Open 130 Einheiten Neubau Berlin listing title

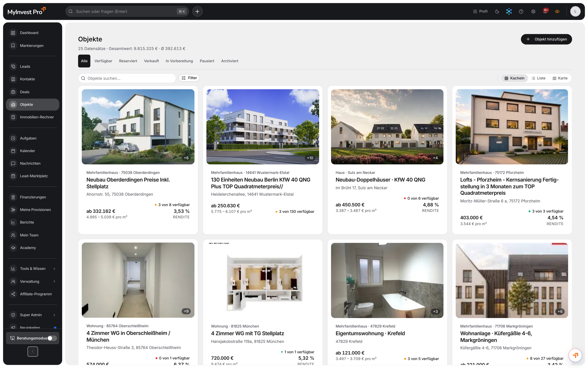point(260,183)
